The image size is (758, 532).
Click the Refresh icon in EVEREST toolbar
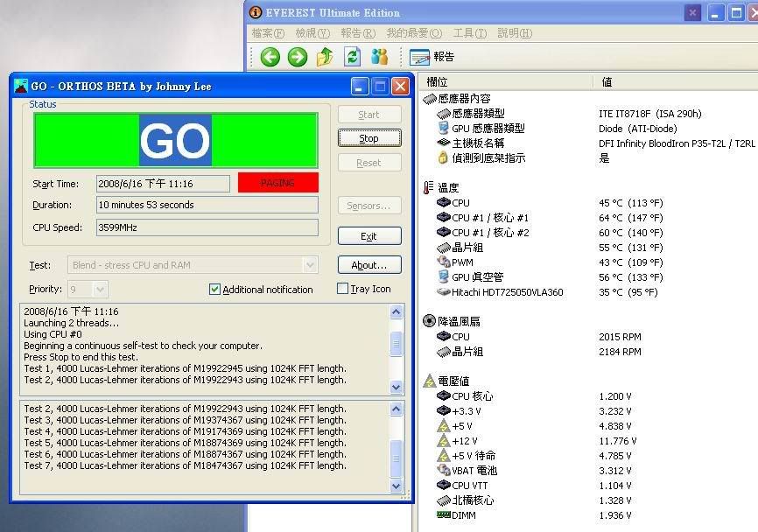click(353, 57)
